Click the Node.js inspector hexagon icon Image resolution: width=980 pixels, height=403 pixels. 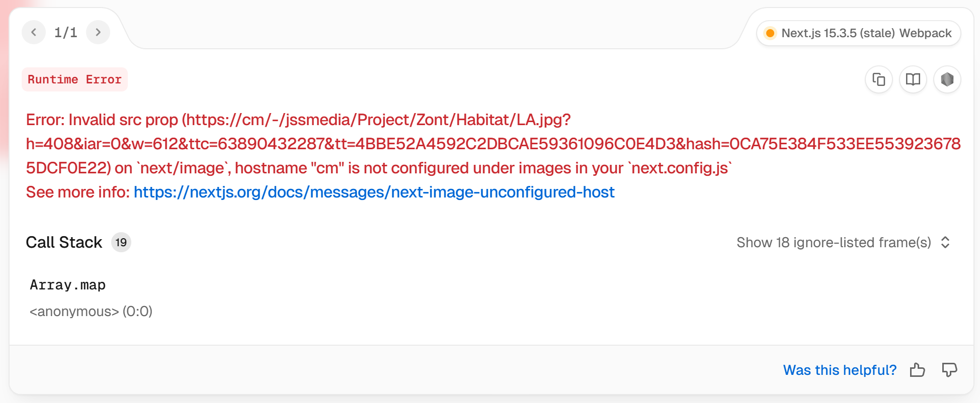(x=947, y=79)
